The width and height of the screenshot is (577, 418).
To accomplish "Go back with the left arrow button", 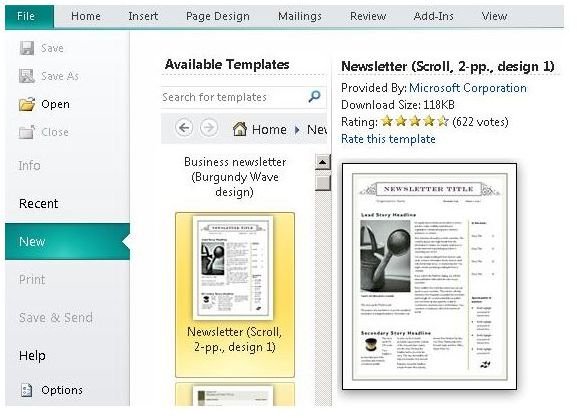I will pyautogui.click(x=184, y=128).
